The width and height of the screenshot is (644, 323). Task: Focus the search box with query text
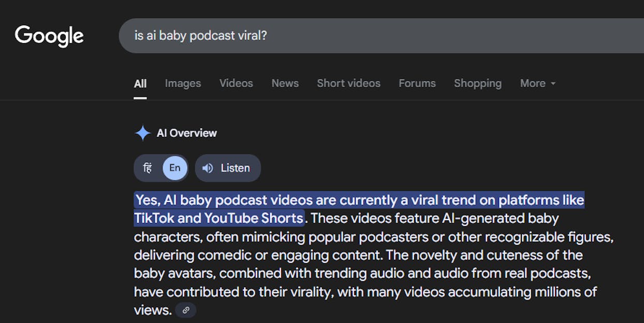pos(362,36)
